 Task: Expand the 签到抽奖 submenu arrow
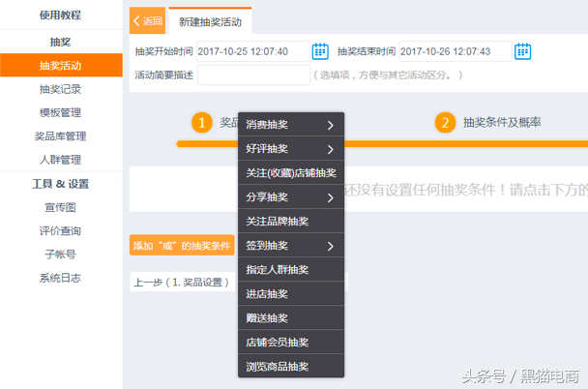pyautogui.click(x=330, y=246)
